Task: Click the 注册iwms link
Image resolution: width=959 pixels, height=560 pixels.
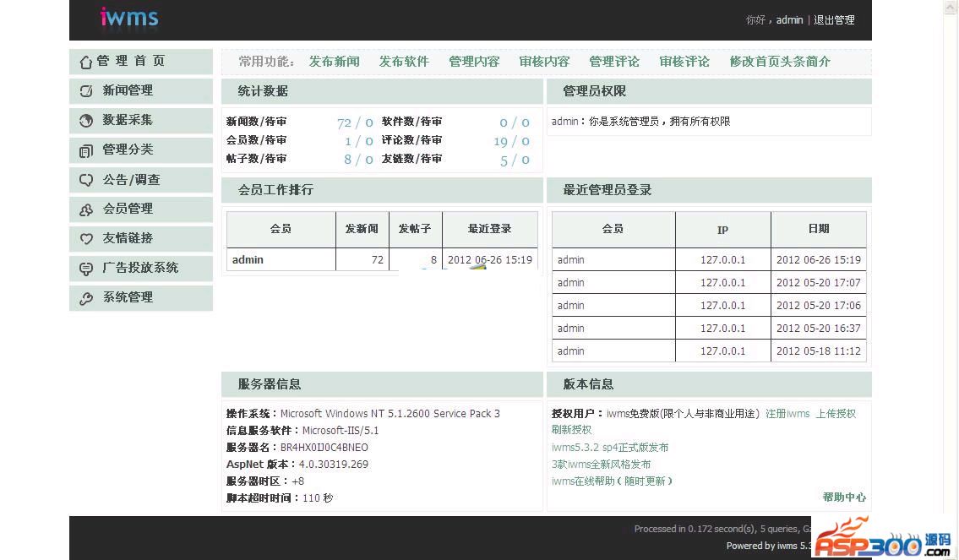Action: coord(787,414)
